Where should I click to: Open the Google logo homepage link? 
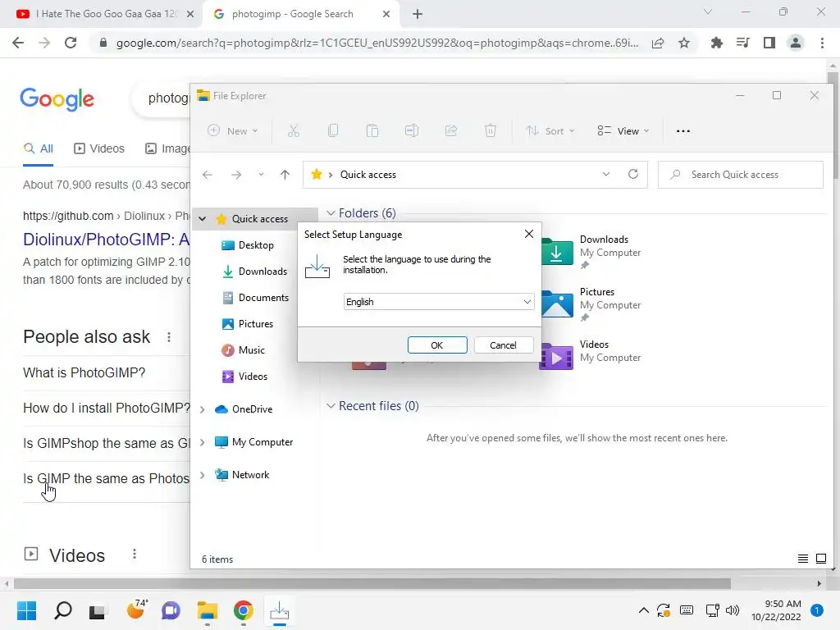click(57, 99)
